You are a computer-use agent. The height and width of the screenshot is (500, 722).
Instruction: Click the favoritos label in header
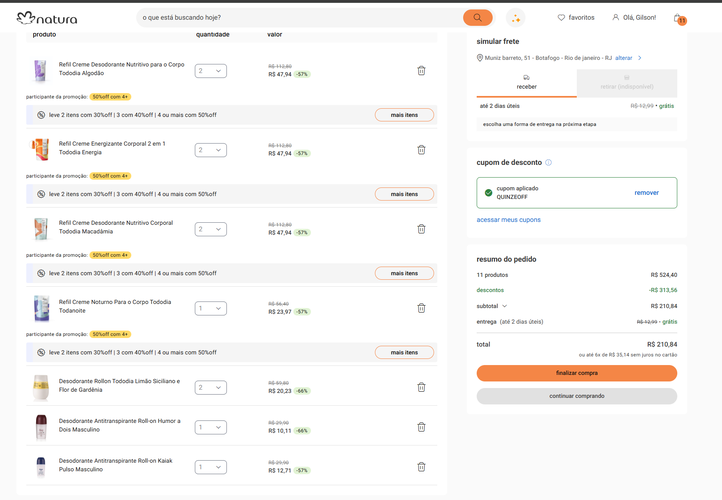pos(581,17)
